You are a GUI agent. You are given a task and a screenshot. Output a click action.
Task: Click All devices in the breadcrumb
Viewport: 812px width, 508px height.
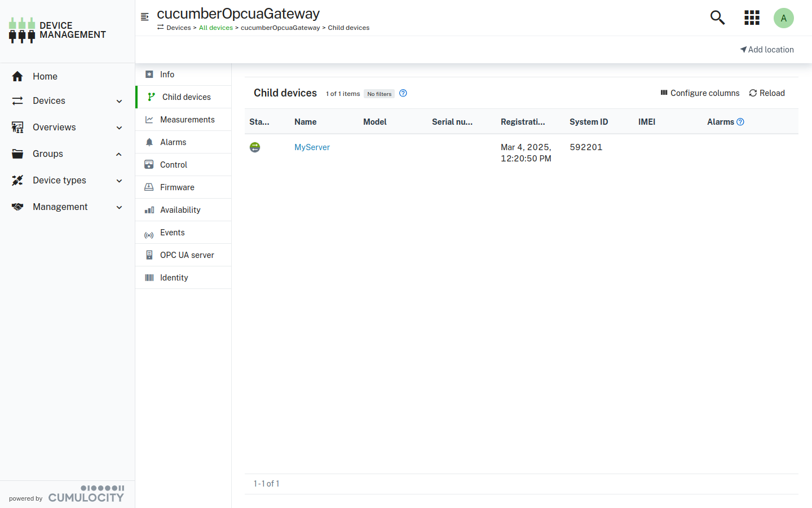[215, 28]
